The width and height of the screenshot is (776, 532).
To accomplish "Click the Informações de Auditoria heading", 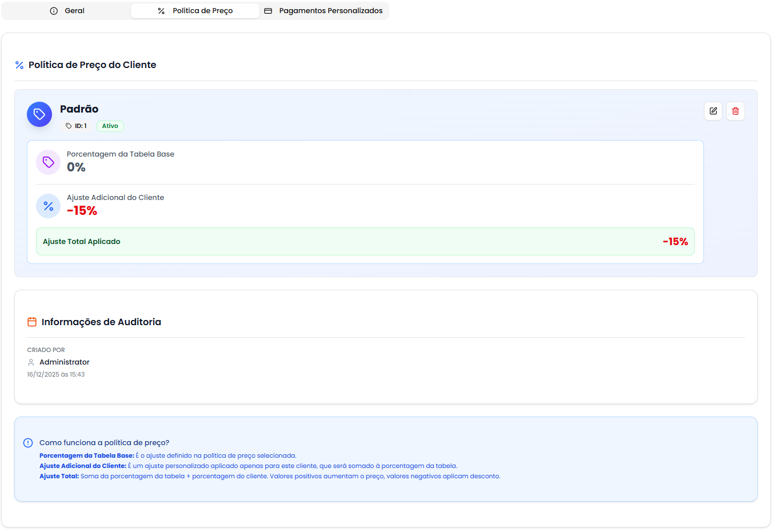I will tap(101, 322).
